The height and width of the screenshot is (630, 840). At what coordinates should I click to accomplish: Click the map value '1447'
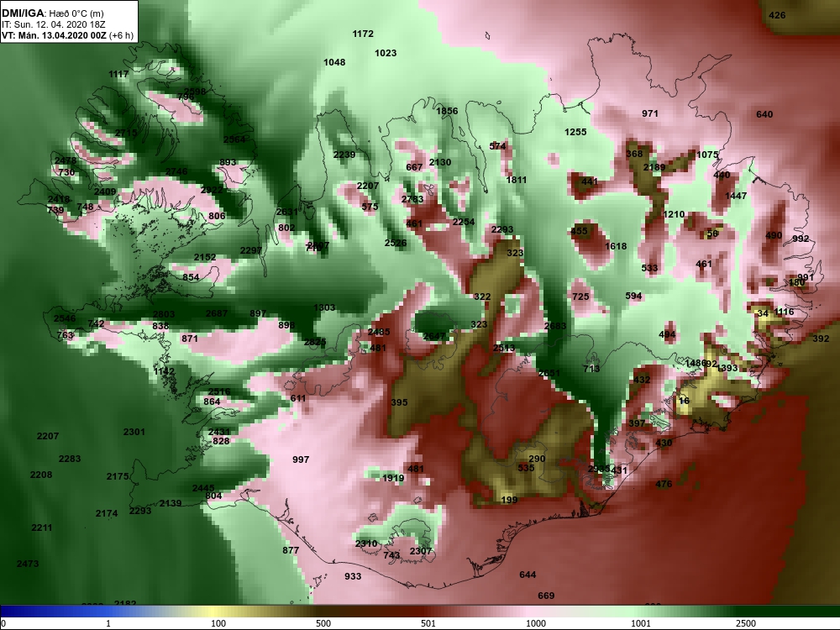736,196
